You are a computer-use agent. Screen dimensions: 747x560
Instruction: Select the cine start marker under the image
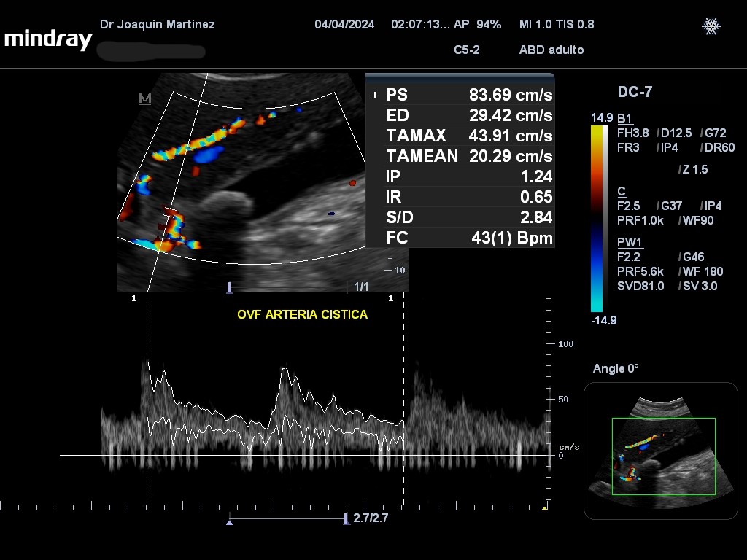pyautogui.click(x=230, y=287)
